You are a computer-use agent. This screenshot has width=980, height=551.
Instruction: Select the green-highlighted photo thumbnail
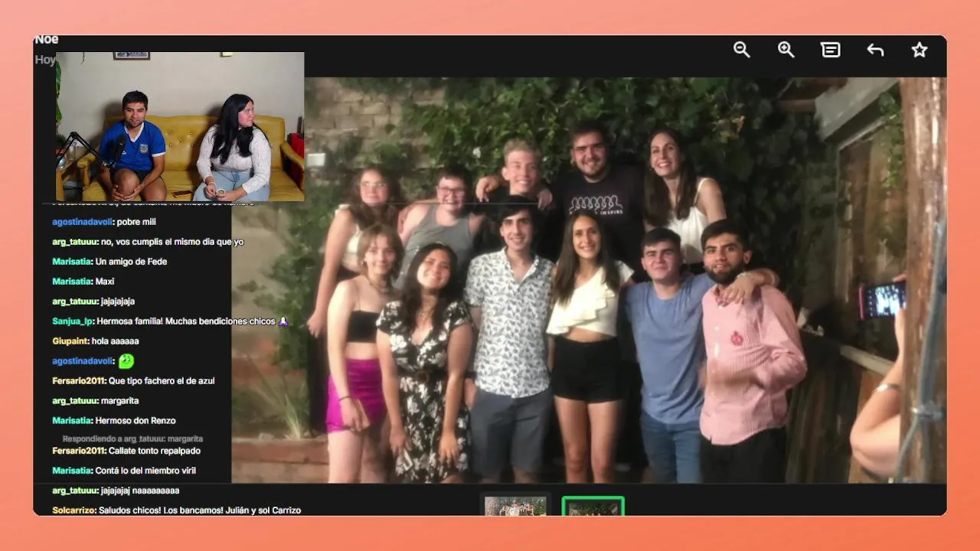[x=593, y=506]
